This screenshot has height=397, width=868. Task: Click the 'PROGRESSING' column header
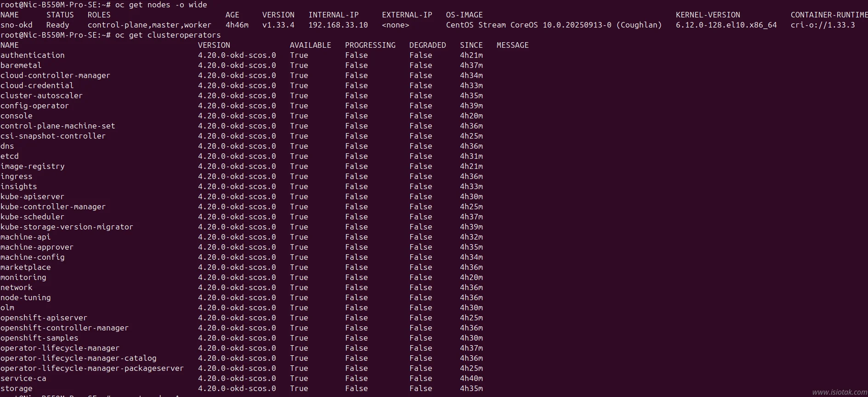[370, 45]
